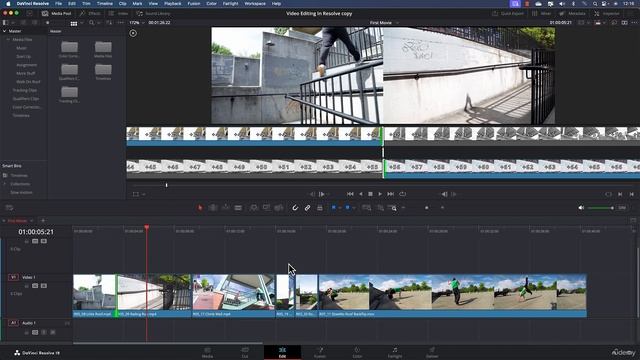This screenshot has width=640, height=360.
Task: Open the Timeline menu
Action: pyautogui.click(x=104, y=3)
